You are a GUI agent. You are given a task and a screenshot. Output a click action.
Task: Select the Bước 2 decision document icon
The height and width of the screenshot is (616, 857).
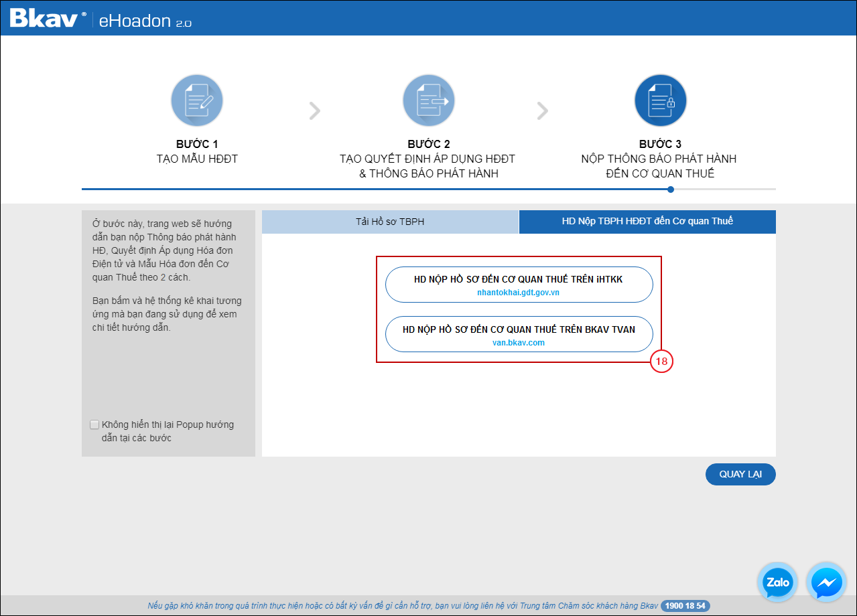429,100
